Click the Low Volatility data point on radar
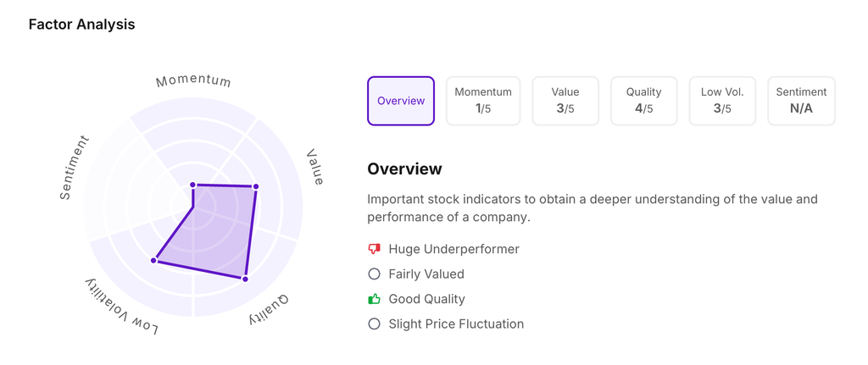868x365 pixels. [x=154, y=260]
